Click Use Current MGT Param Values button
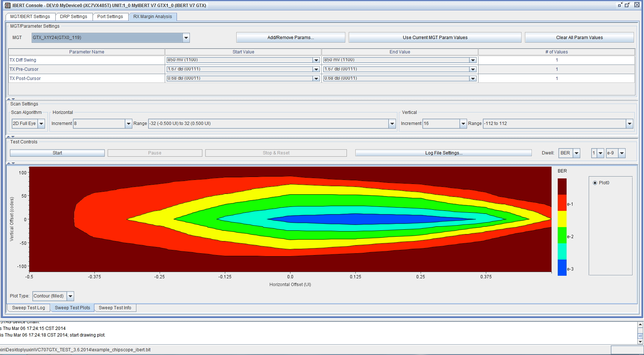Image resolution: width=644 pixels, height=355 pixels. (x=435, y=38)
